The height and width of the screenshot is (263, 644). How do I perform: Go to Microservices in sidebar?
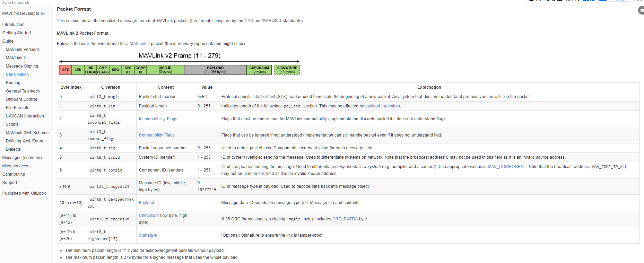(x=15, y=166)
